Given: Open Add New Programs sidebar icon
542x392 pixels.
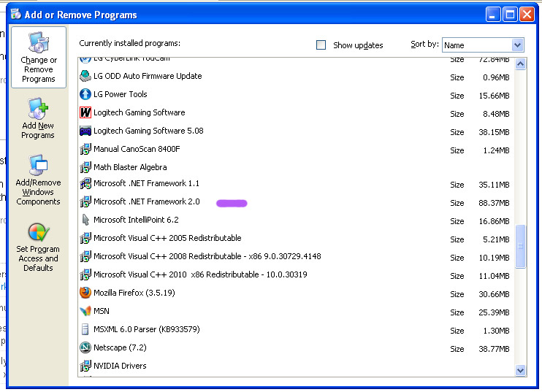Looking at the screenshot, I should pyautogui.click(x=38, y=109).
